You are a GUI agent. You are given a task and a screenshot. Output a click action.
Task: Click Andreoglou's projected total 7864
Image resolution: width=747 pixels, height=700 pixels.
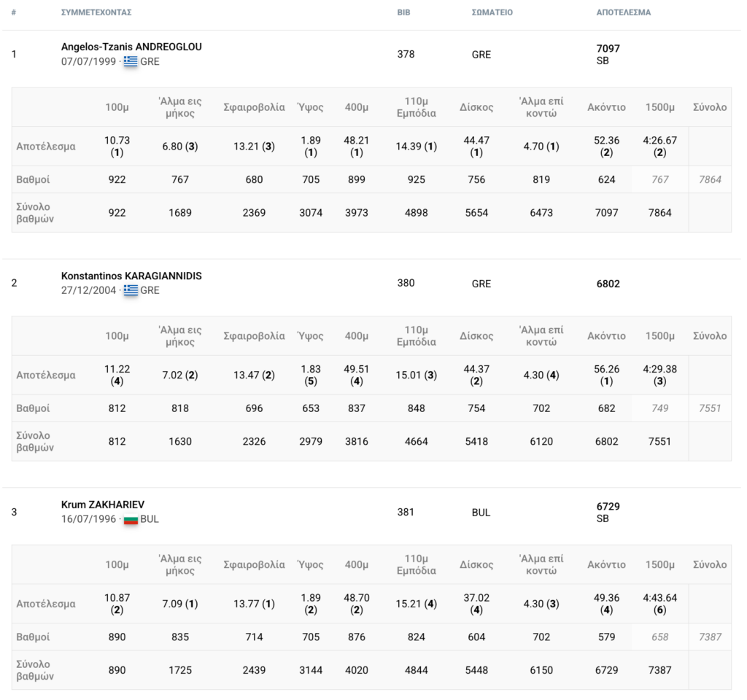710,179
